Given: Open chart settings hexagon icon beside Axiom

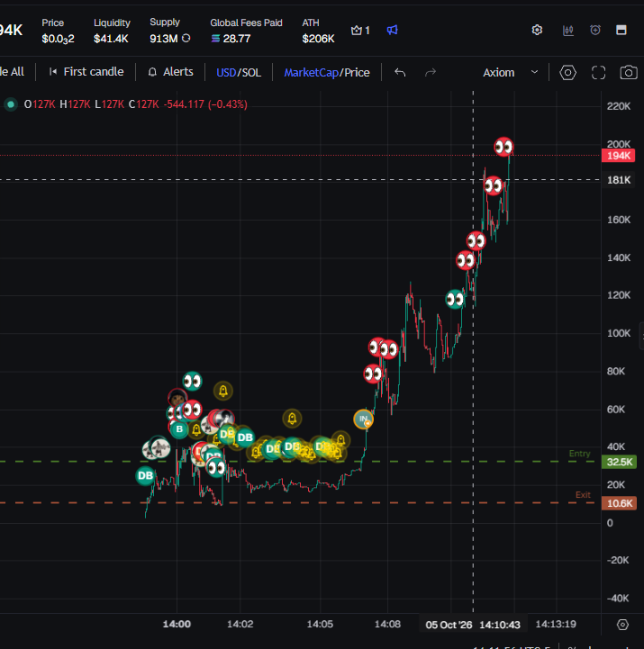Looking at the screenshot, I should [567, 72].
